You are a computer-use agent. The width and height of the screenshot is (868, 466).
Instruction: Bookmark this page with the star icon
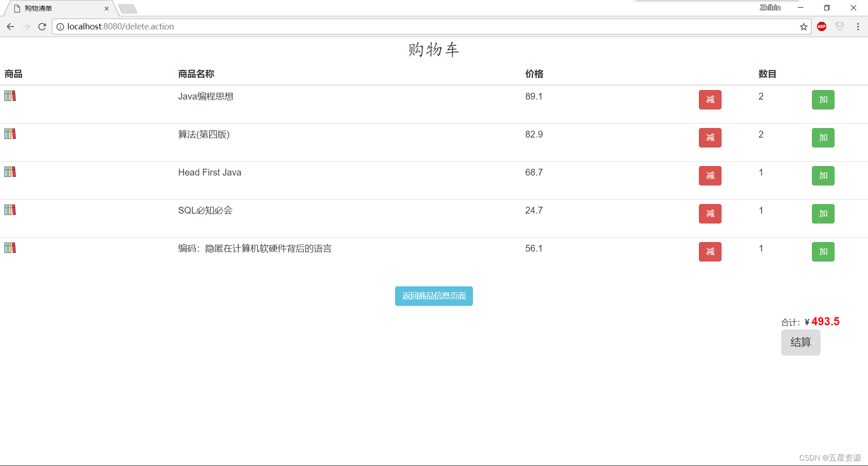point(803,27)
